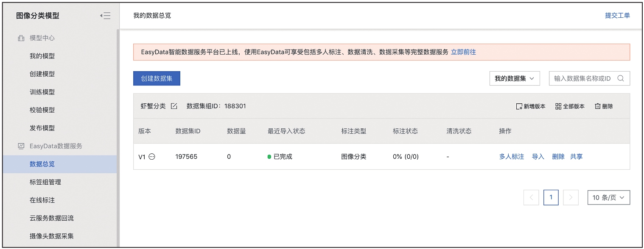The height and width of the screenshot is (249, 644).
Task: Select 数据总览 in the sidebar
Action: point(60,164)
